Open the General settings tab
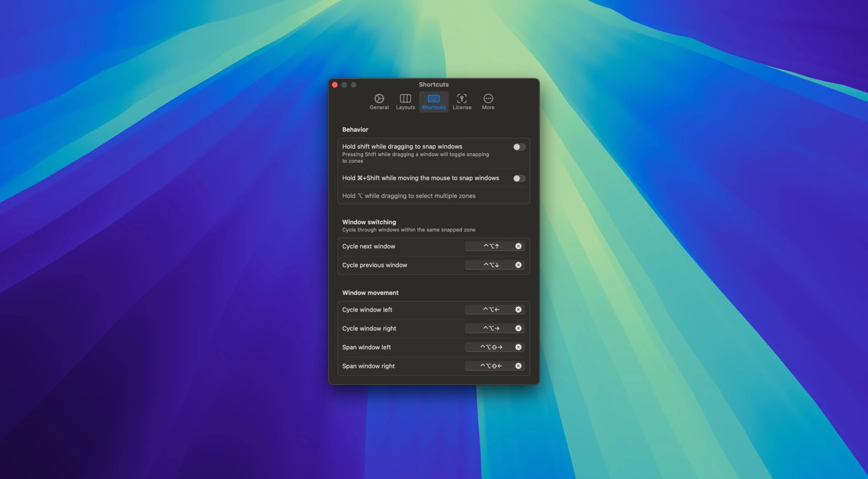The height and width of the screenshot is (479, 868). (x=379, y=102)
